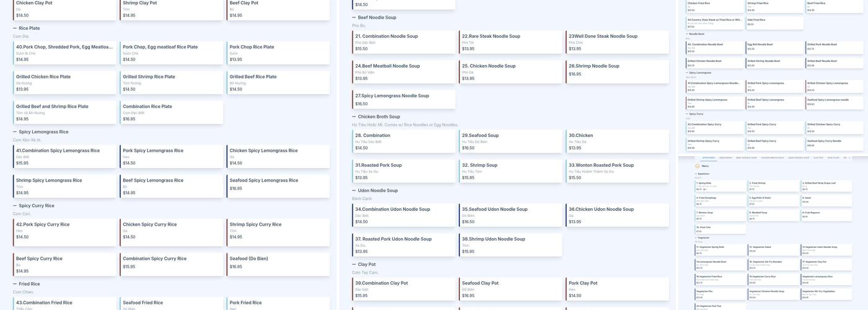
Task: Collapse the Spicy Lemongrass Rice section
Action: [x=15, y=131]
